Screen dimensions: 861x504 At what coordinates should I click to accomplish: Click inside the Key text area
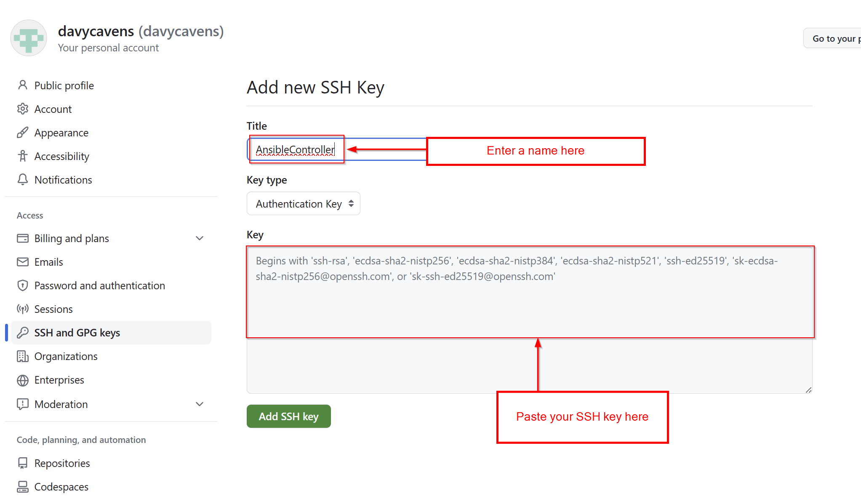[x=529, y=320]
